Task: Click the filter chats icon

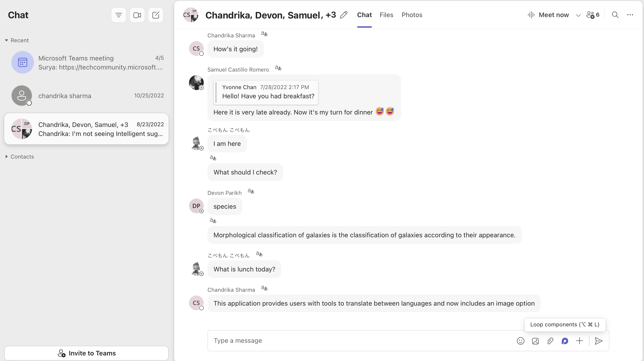Action: [118, 15]
